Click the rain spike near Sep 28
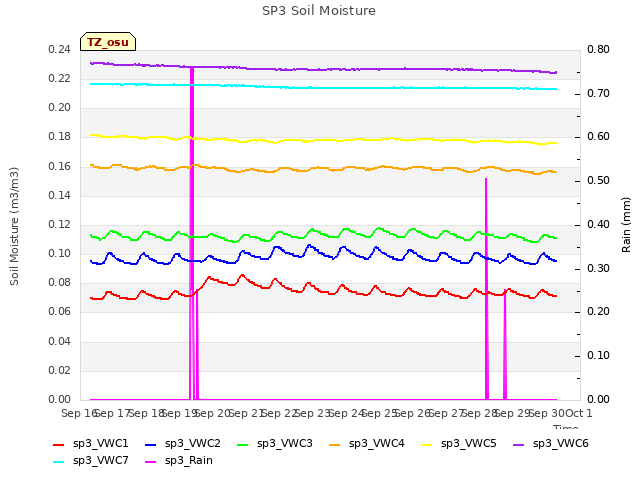Image resolution: width=640 pixels, height=480 pixels. [x=487, y=289]
